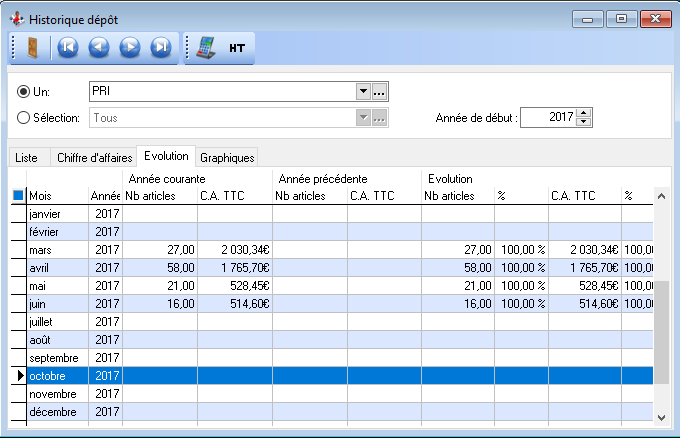Expand the PRI depot dropdown
Screen dimensions: 680x438
tap(363, 92)
